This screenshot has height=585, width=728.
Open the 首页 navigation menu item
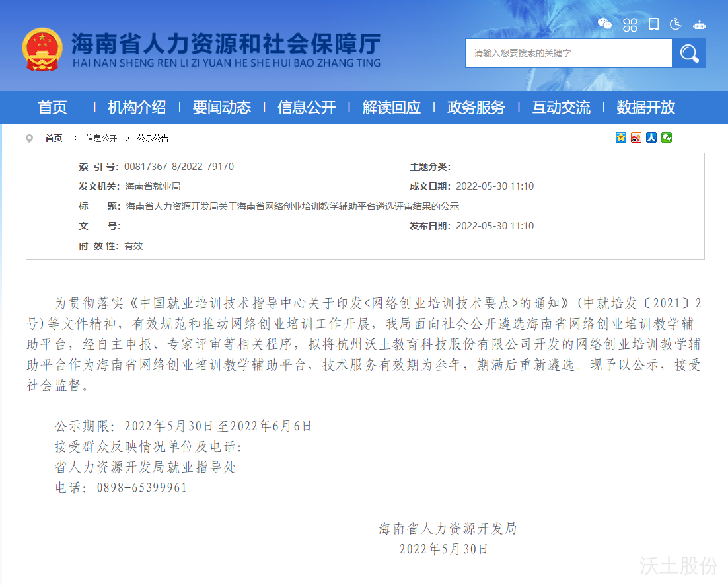(x=53, y=107)
